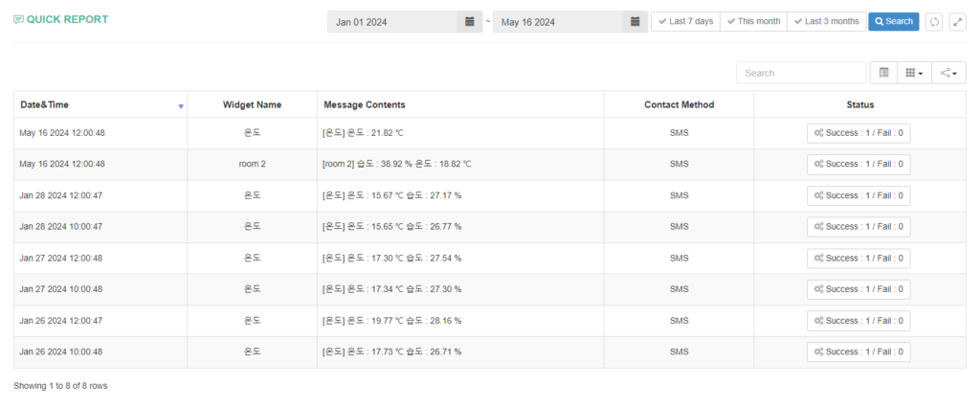This screenshot has height=408, width=980.
Task: Click the May 16 2024 end date field
Action: coord(558,22)
